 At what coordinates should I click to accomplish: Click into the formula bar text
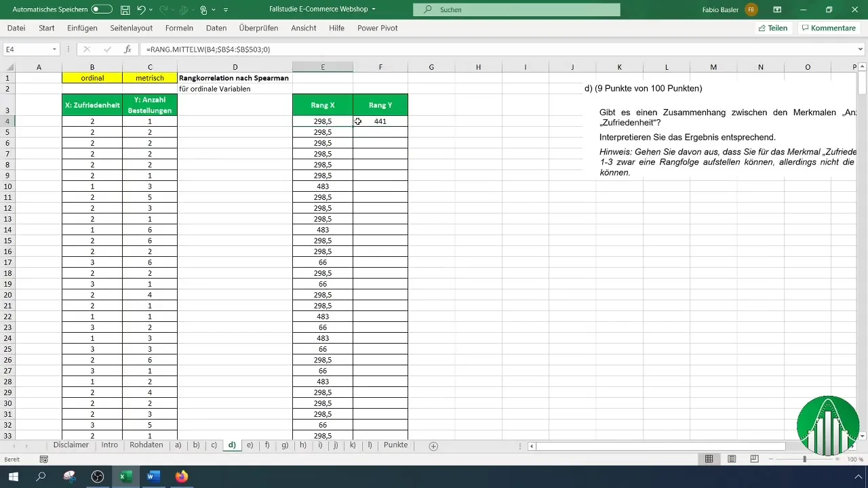click(x=498, y=49)
